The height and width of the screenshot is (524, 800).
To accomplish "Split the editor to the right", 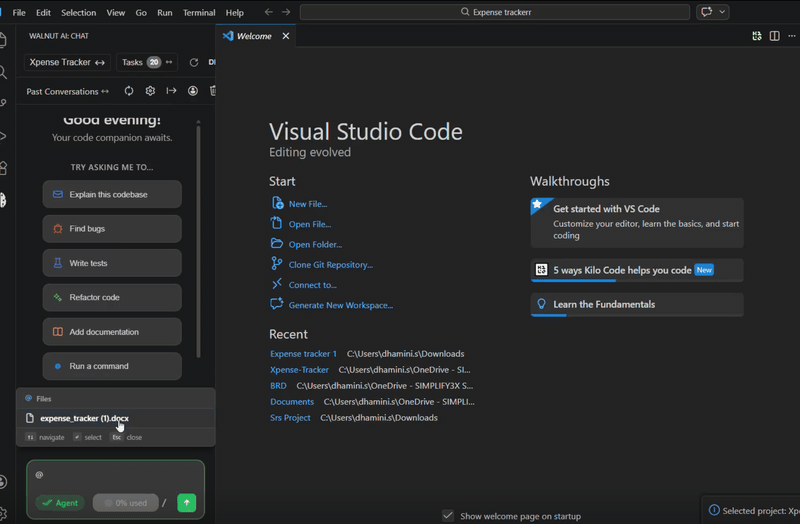I will pyautogui.click(x=775, y=36).
